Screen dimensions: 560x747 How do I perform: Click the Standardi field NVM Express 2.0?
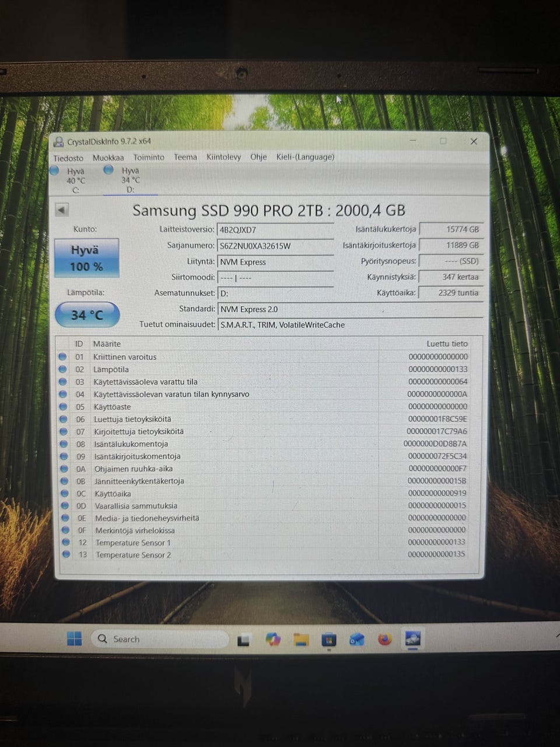click(x=351, y=309)
